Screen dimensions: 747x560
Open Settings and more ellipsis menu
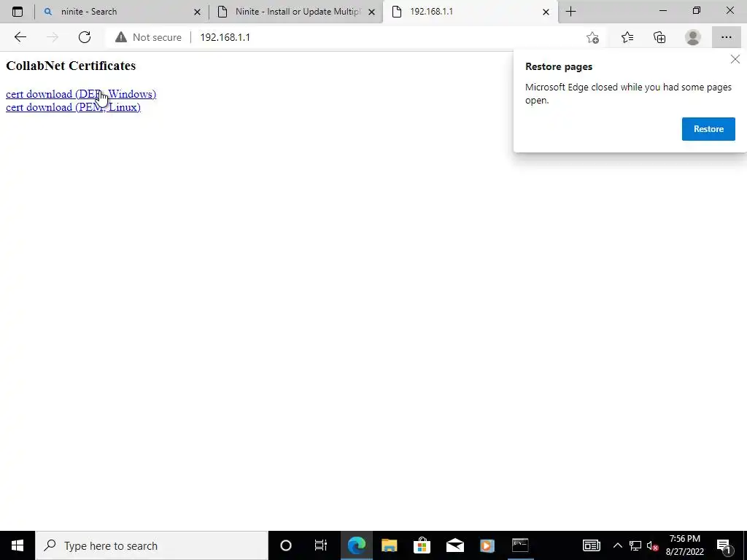click(726, 37)
